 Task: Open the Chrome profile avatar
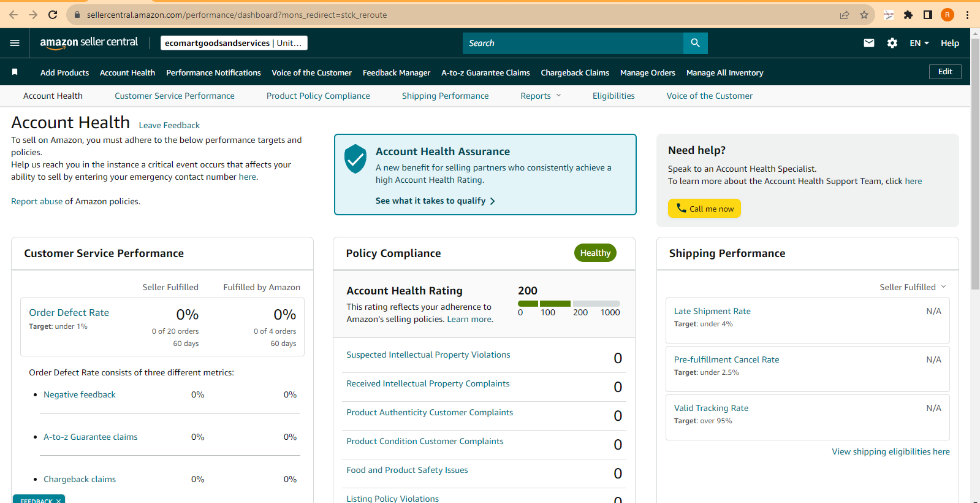click(x=948, y=15)
